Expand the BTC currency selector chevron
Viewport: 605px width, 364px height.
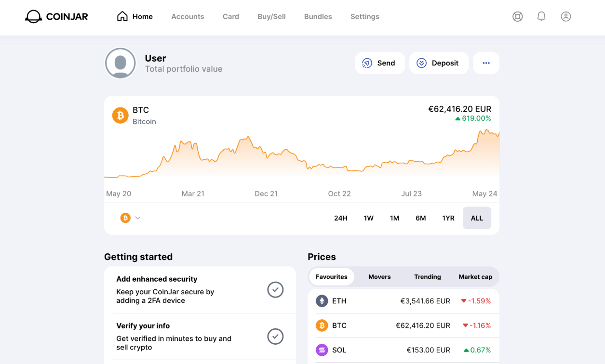pyautogui.click(x=137, y=218)
